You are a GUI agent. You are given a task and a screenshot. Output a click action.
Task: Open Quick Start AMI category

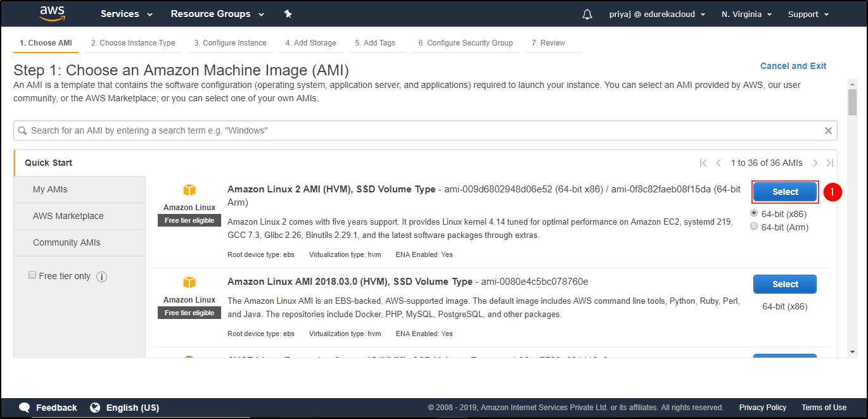click(80, 163)
